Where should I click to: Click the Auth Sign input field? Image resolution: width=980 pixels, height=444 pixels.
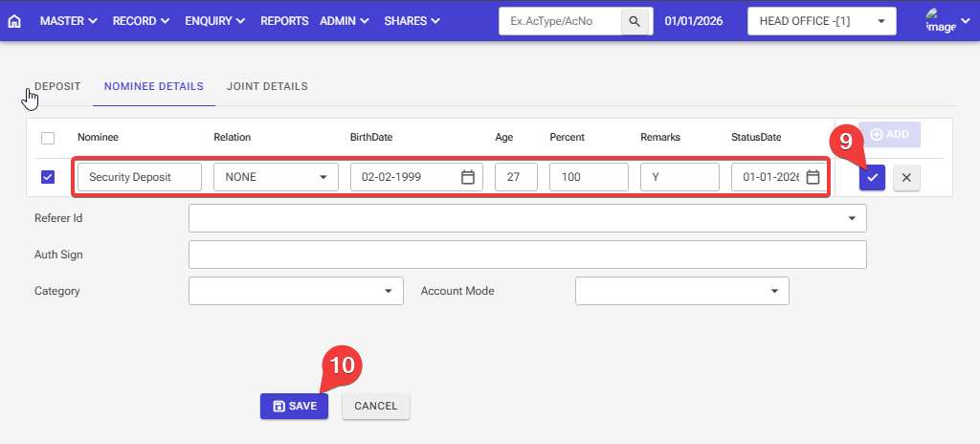[x=527, y=255]
